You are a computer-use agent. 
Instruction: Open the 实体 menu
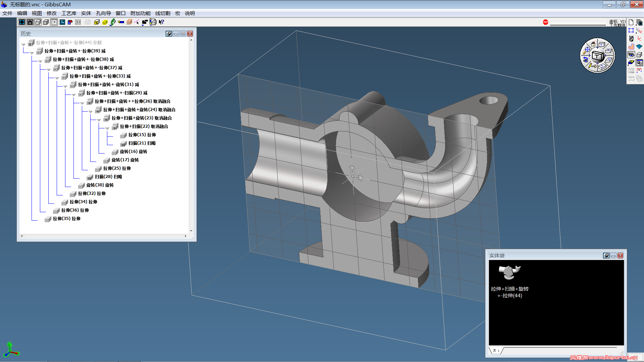coord(86,13)
